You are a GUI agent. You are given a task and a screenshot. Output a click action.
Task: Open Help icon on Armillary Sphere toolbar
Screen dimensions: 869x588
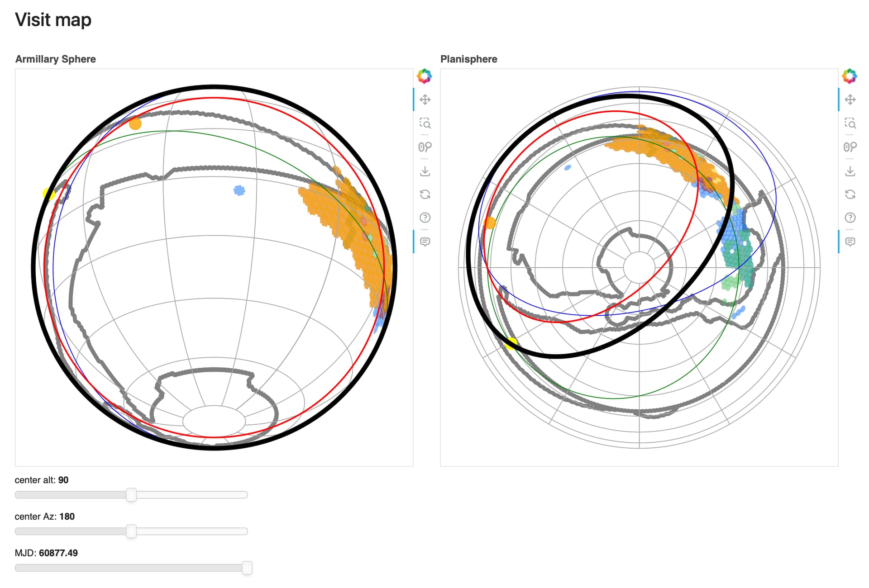(x=425, y=218)
